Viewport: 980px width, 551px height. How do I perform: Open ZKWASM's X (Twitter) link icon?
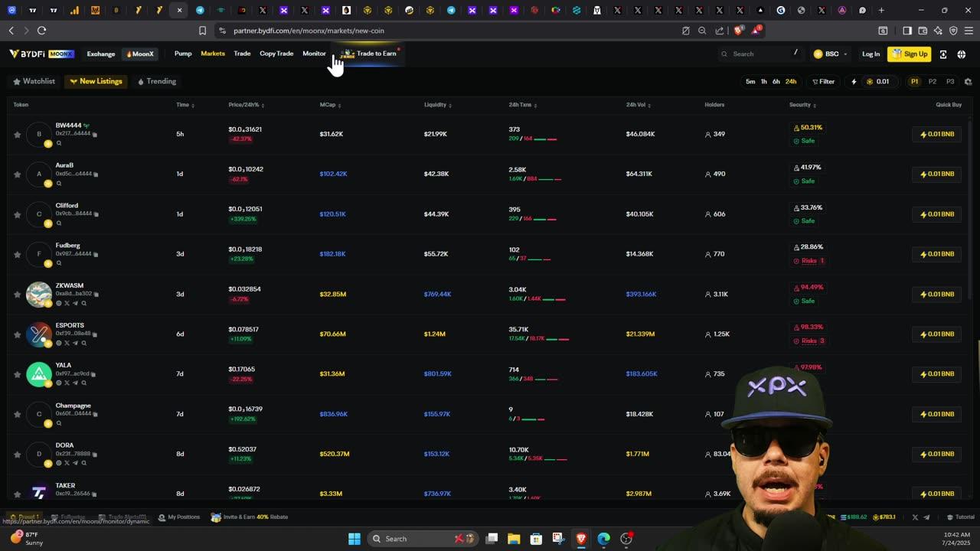tap(67, 303)
